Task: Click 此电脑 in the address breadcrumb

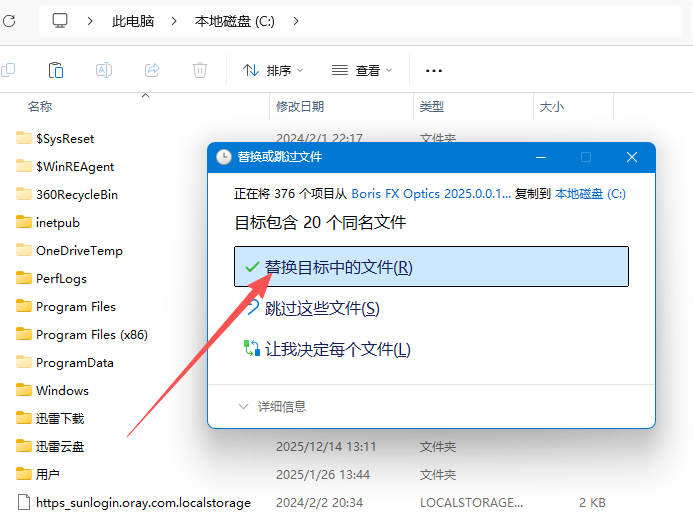Action: point(133,20)
